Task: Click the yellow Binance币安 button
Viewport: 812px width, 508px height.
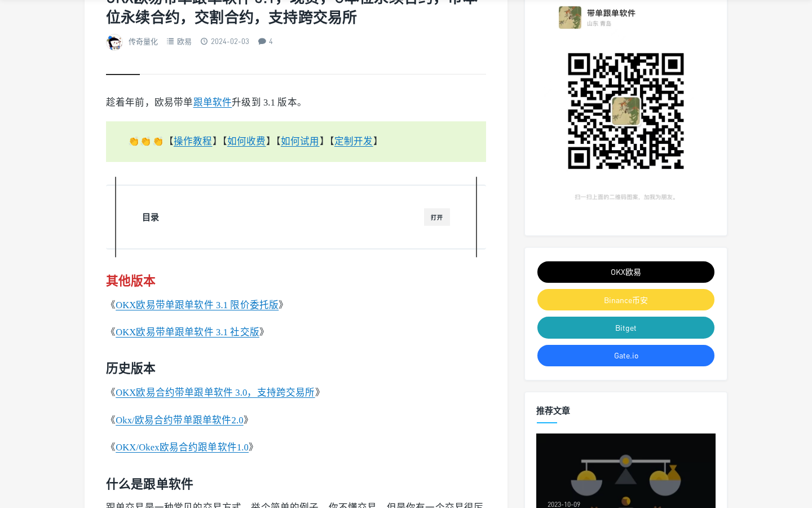Action: pyautogui.click(x=626, y=300)
